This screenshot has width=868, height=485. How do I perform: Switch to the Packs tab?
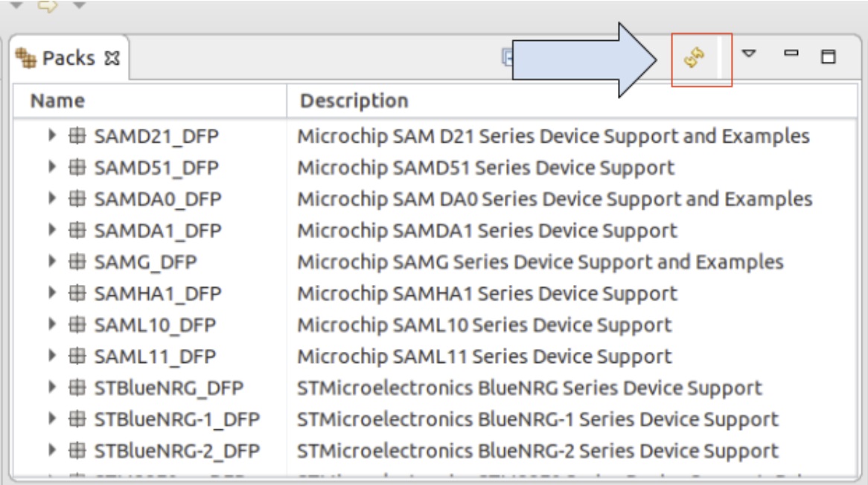tap(68, 58)
